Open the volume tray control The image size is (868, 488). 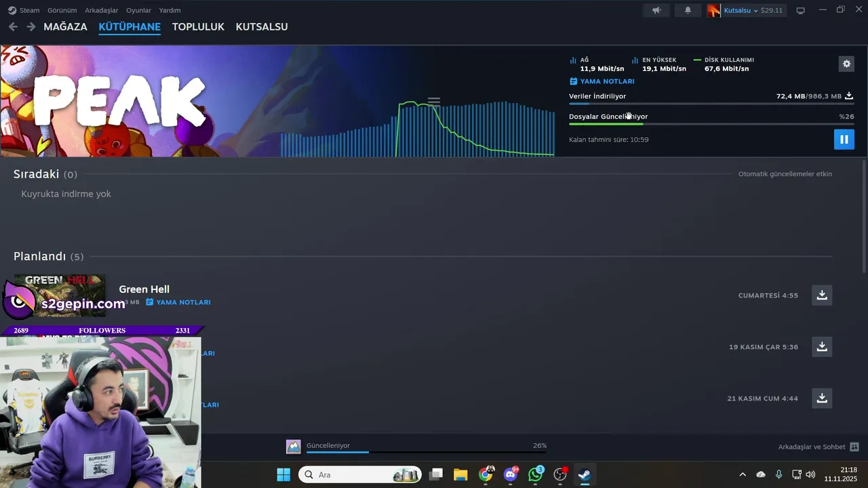tap(810, 474)
